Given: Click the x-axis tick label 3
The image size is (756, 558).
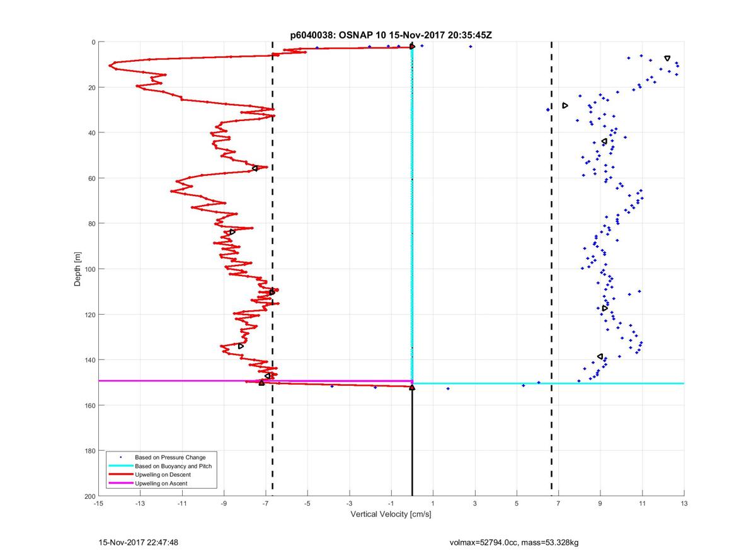Looking at the screenshot, I should [x=475, y=504].
